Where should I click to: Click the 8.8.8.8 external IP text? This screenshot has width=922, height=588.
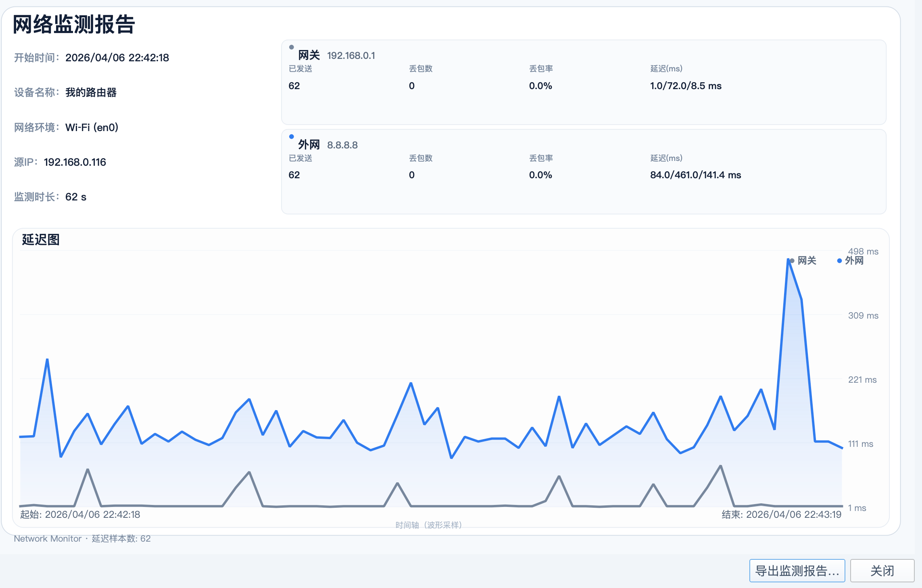pos(342,145)
